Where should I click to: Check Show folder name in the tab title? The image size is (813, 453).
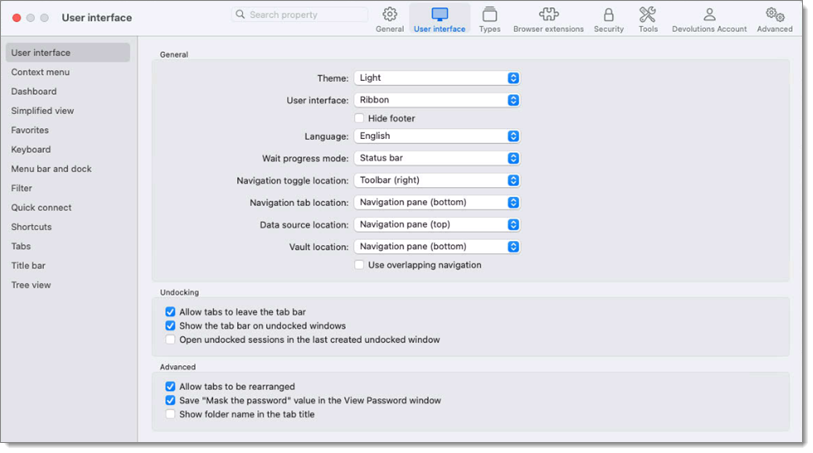170,415
